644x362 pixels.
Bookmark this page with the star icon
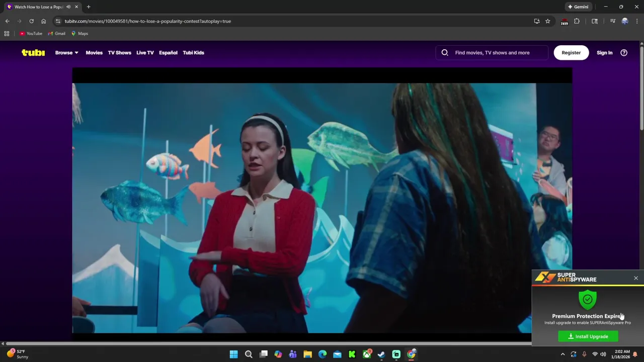point(548,21)
